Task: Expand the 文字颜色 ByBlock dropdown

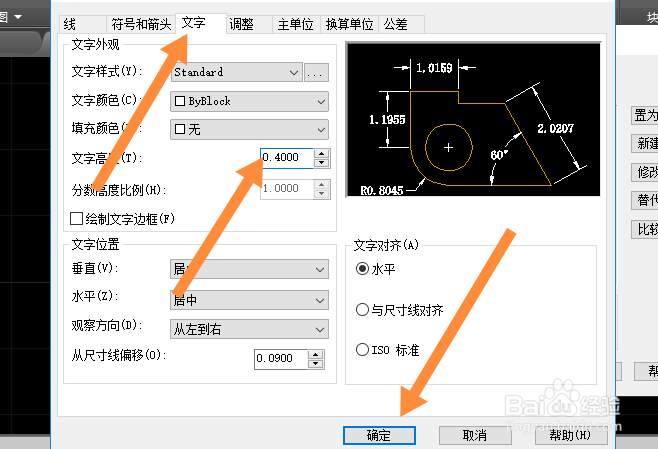Action: point(249,102)
